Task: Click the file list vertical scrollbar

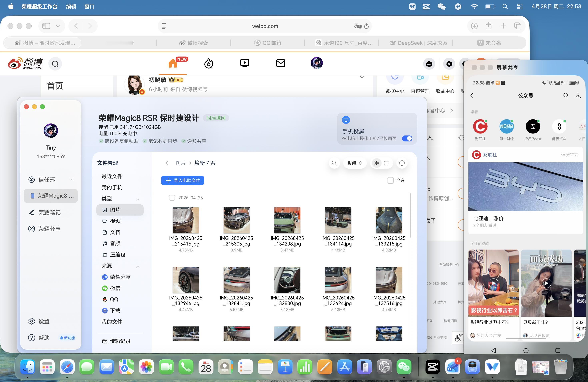Action: click(410, 216)
